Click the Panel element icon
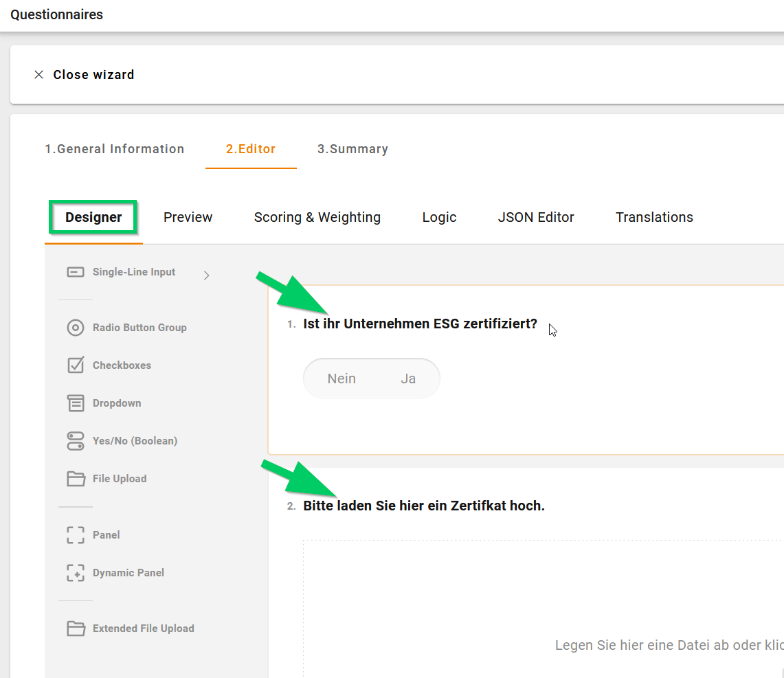This screenshot has width=784, height=678. 76,535
